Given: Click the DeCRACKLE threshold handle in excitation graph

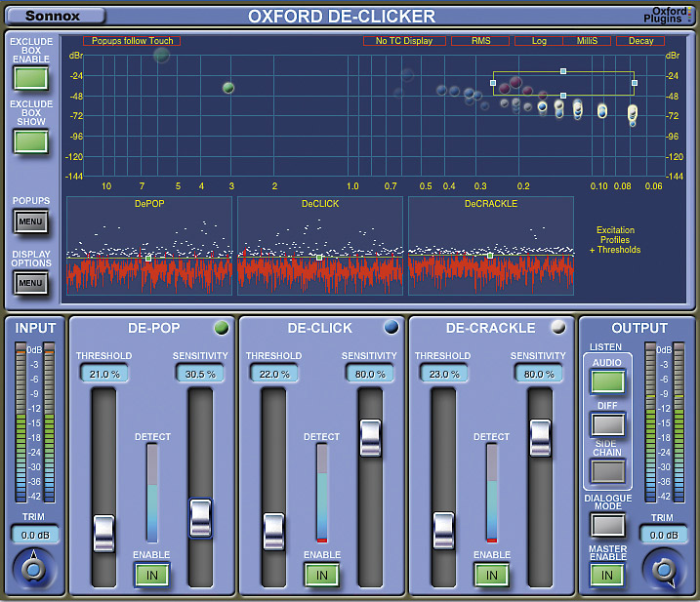Looking at the screenshot, I should point(490,256).
